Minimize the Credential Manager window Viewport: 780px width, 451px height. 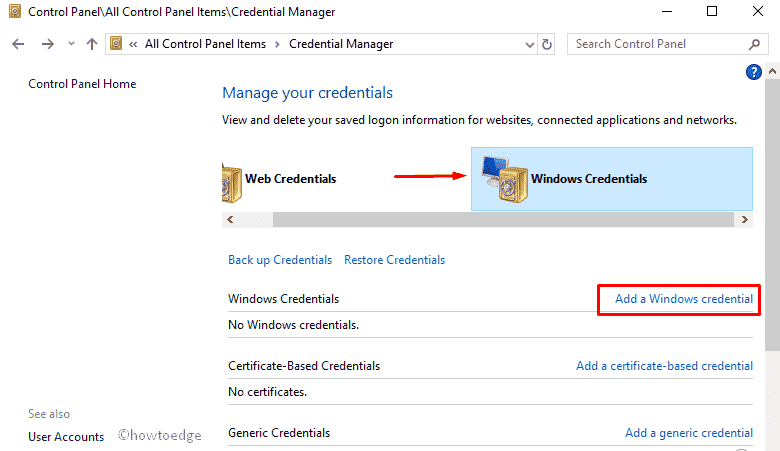(x=667, y=11)
